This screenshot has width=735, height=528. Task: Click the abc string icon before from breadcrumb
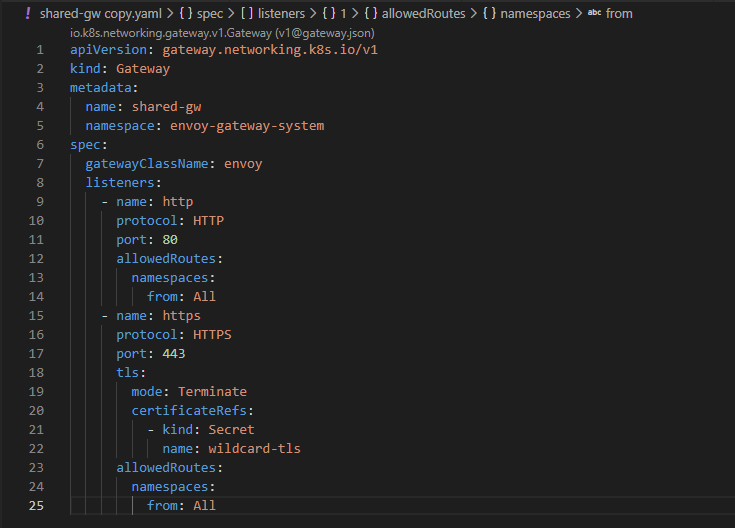[x=595, y=14]
